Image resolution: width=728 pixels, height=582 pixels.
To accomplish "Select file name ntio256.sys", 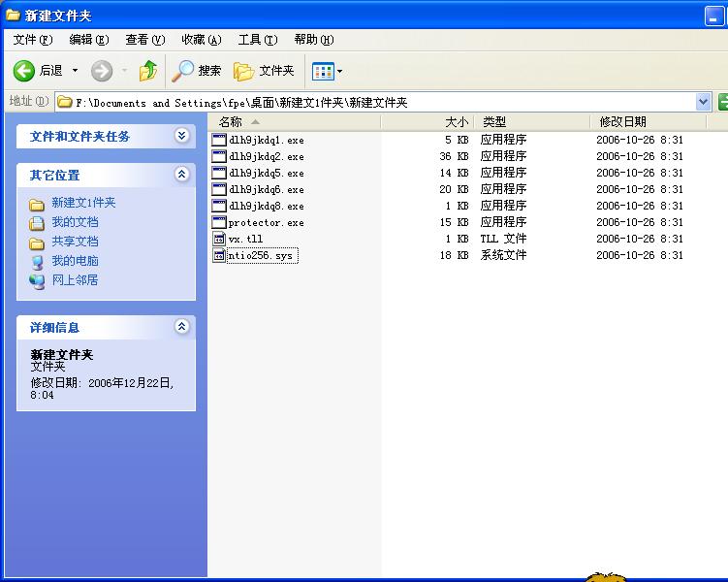I will [263, 255].
